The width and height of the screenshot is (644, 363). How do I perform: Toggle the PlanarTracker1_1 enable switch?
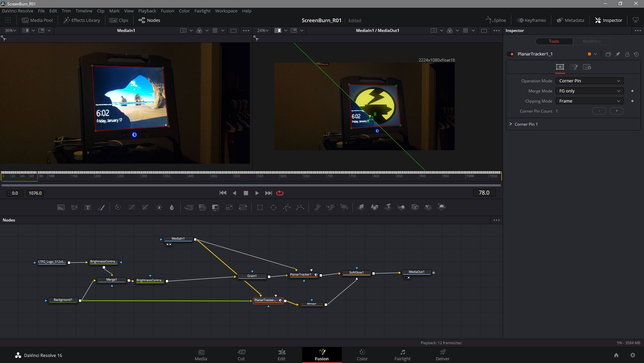pyautogui.click(x=512, y=54)
